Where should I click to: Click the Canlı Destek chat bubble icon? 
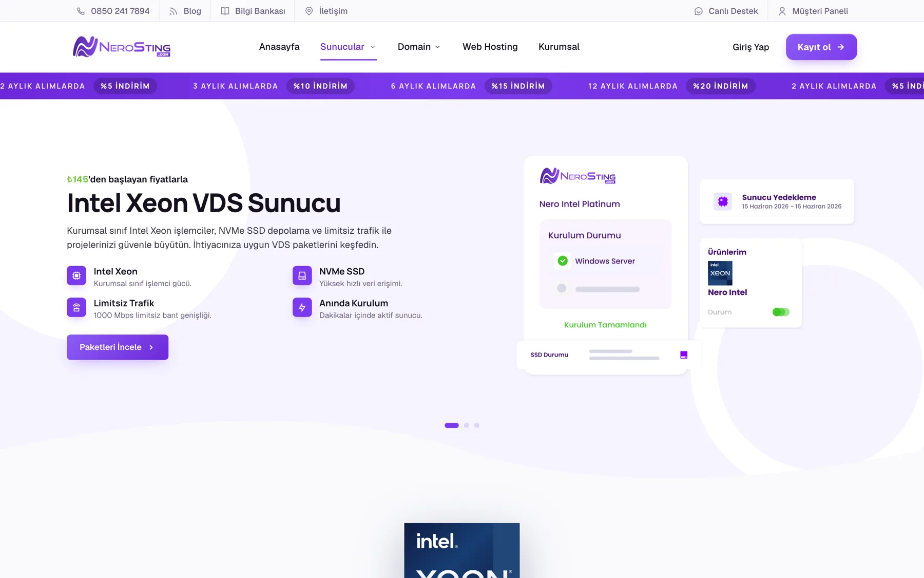699,11
